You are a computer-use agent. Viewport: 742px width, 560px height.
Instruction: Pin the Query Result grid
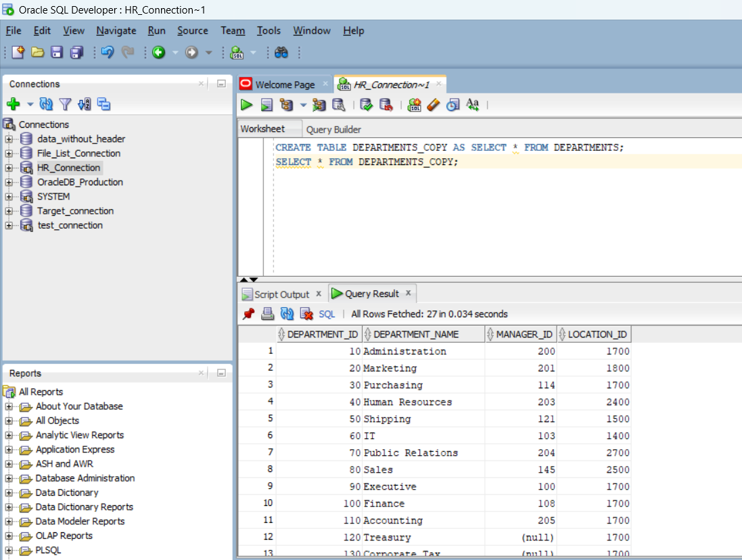(x=249, y=313)
